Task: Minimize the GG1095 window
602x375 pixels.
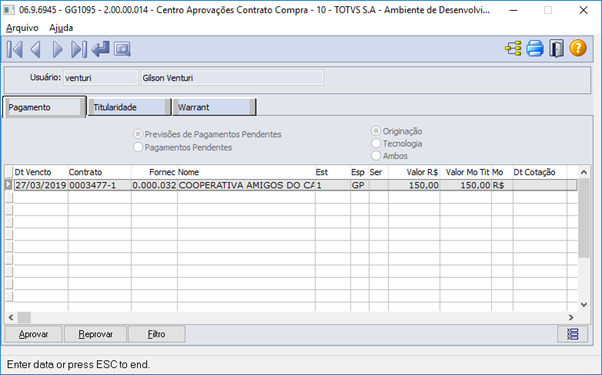Action: coord(513,10)
